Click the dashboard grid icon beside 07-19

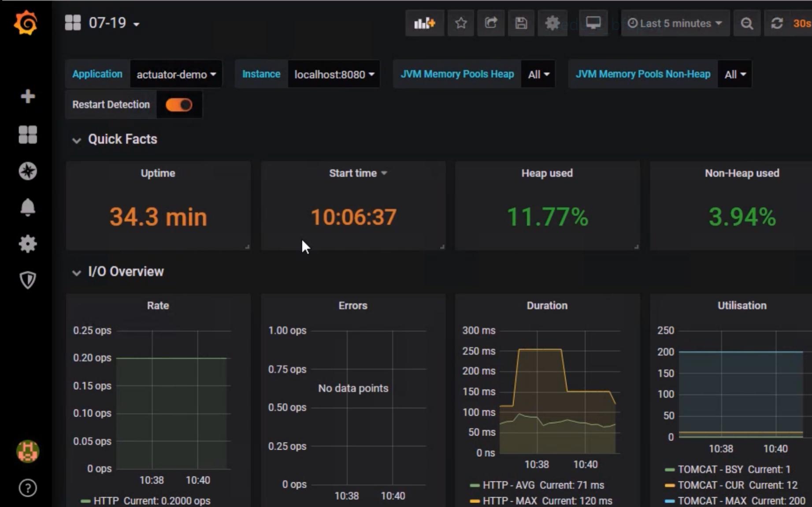click(73, 23)
